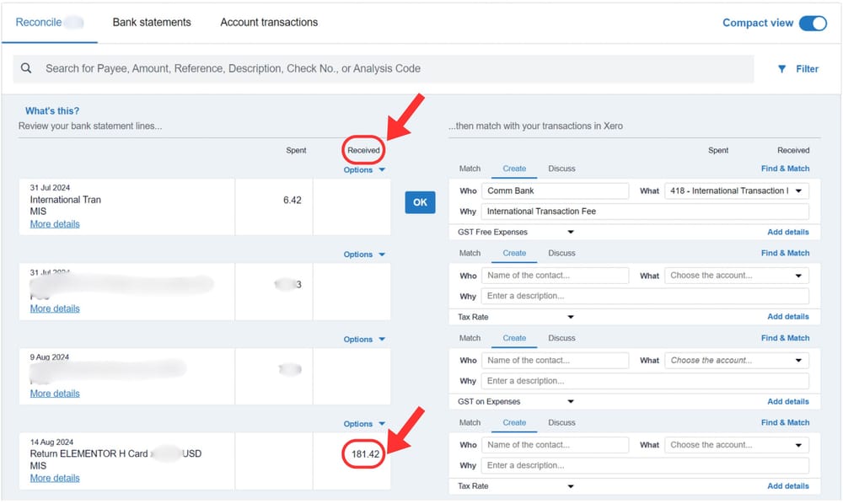The image size is (843, 504).
Task: Click Add details next to GST Free Expenses
Action: click(x=788, y=231)
